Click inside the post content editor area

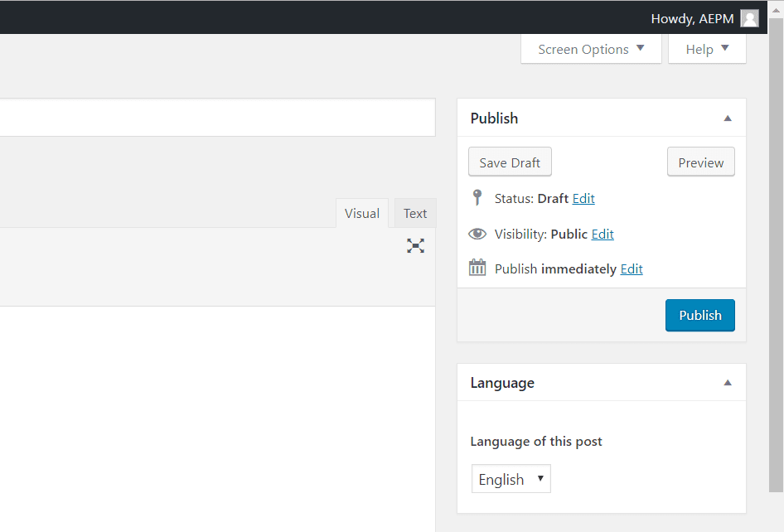click(217, 419)
